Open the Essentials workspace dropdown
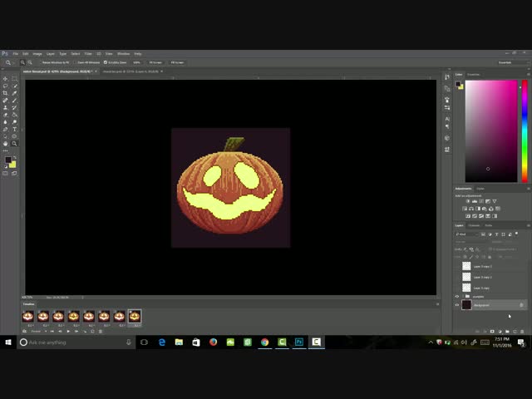This screenshot has height=399, width=532. tap(514, 62)
